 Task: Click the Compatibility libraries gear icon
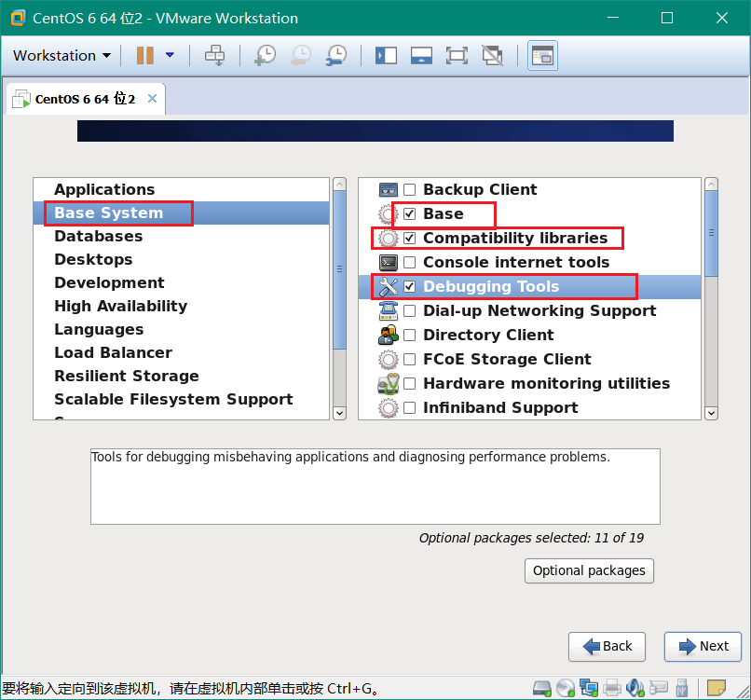tap(389, 238)
